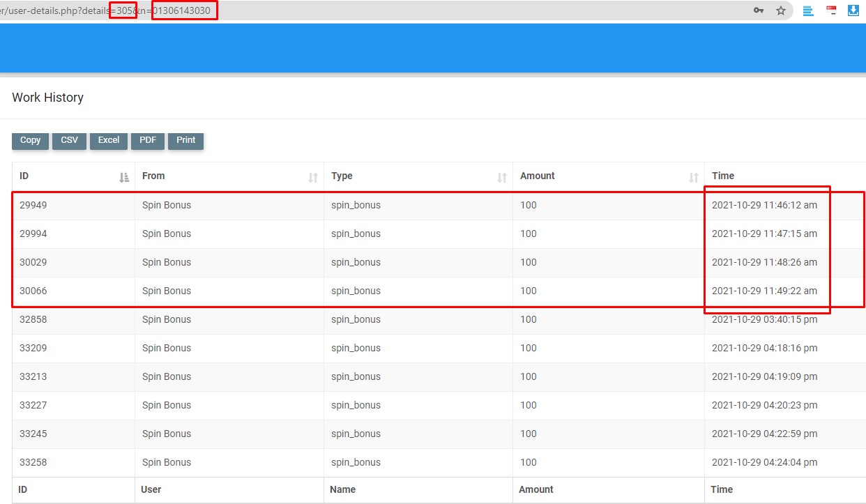Image resolution: width=866 pixels, height=504 pixels.
Task: Select the row with ID 32858
Action: click(x=33, y=320)
